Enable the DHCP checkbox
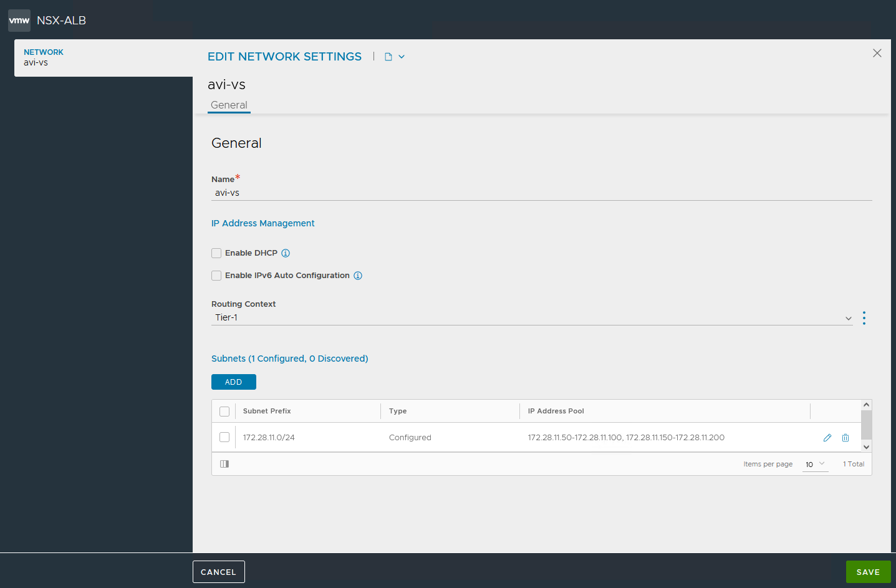This screenshot has width=896, height=588. pyautogui.click(x=216, y=253)
